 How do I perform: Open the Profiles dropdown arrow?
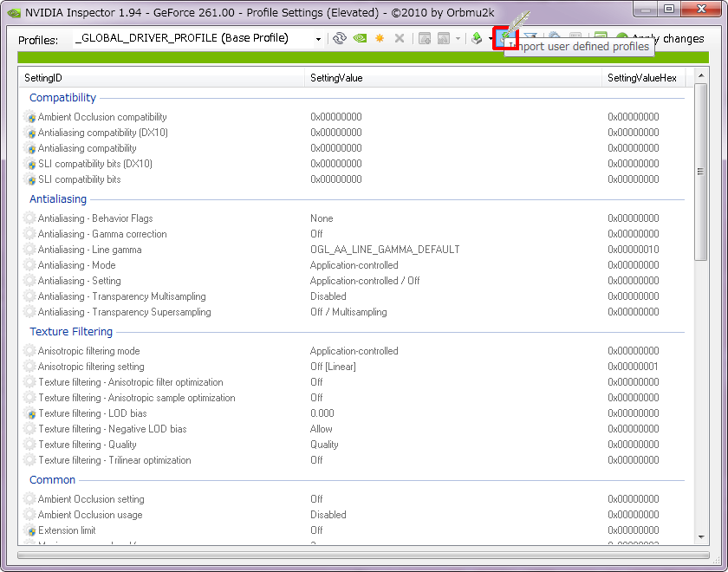318,39
